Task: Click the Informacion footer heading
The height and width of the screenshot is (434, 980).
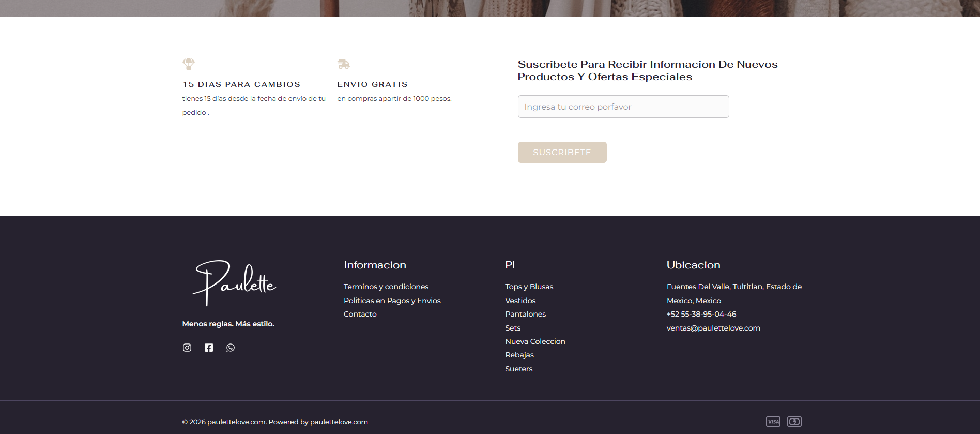Action: 375,265
